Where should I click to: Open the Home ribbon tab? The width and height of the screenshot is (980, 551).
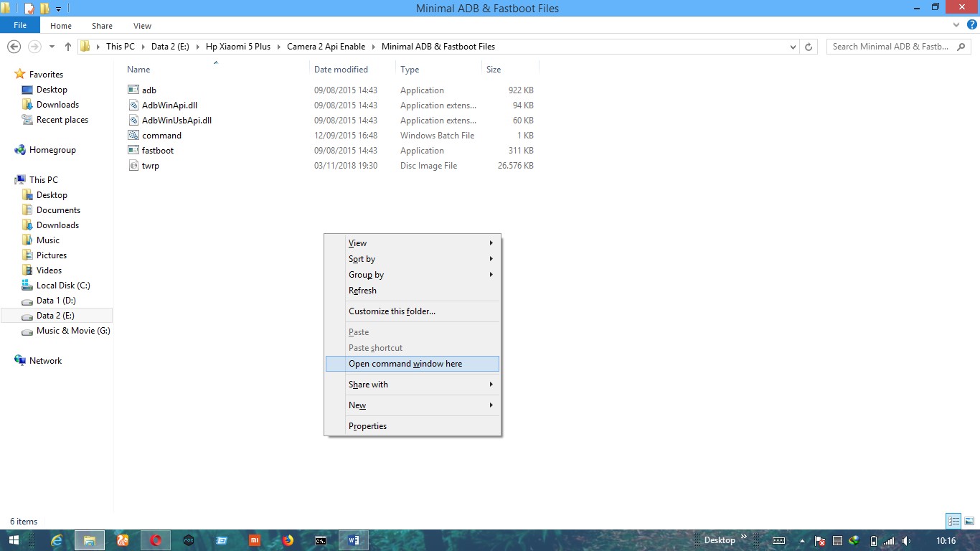61,26
